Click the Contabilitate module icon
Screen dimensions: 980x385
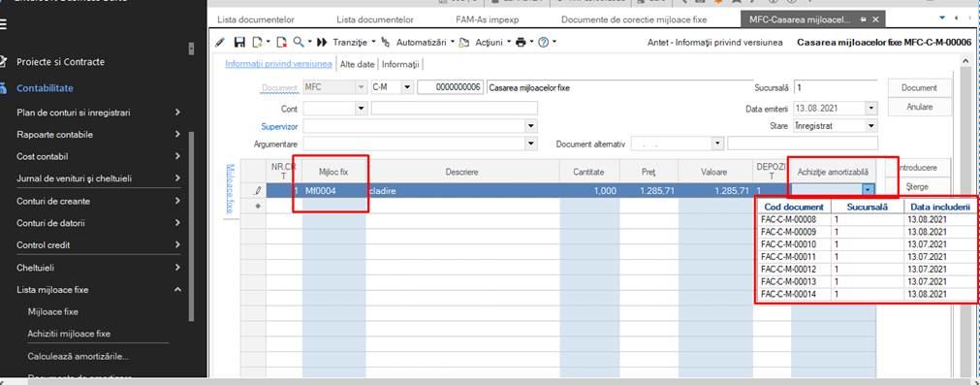click(x=4, y=88)
